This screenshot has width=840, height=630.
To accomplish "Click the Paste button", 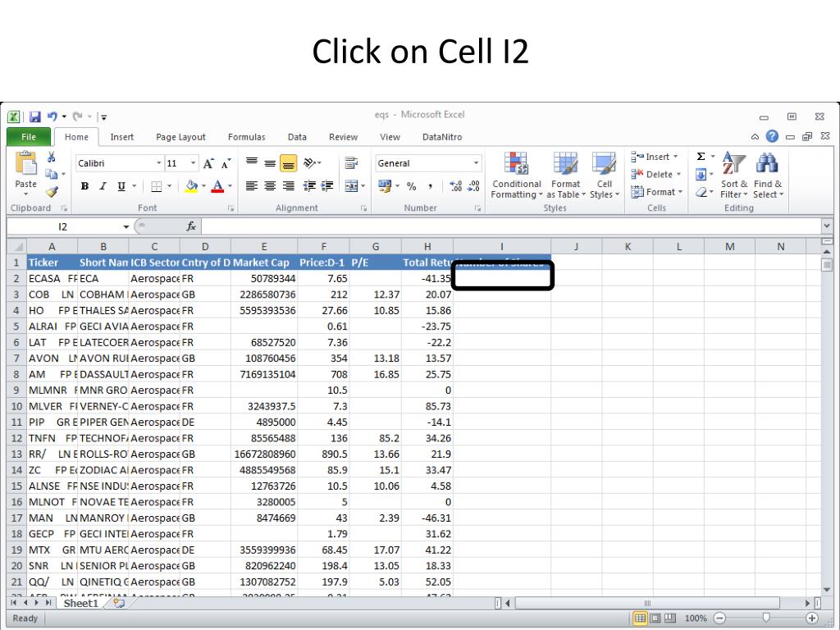I will point(25,172).
